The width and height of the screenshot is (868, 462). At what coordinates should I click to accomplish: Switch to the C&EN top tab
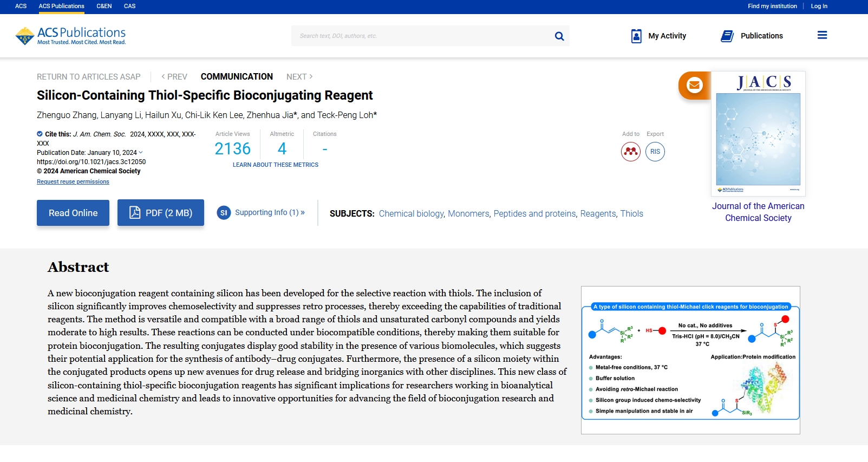tap(104, 6)
